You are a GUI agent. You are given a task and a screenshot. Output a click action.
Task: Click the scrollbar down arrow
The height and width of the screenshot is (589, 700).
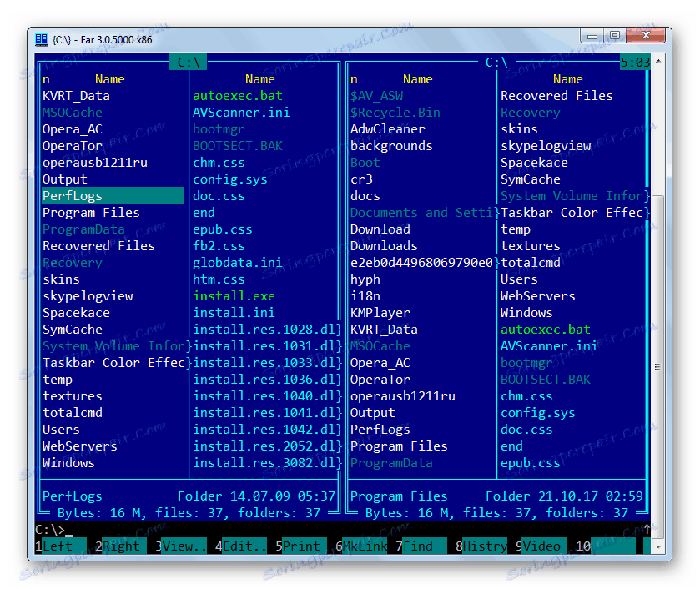[657, 546]
